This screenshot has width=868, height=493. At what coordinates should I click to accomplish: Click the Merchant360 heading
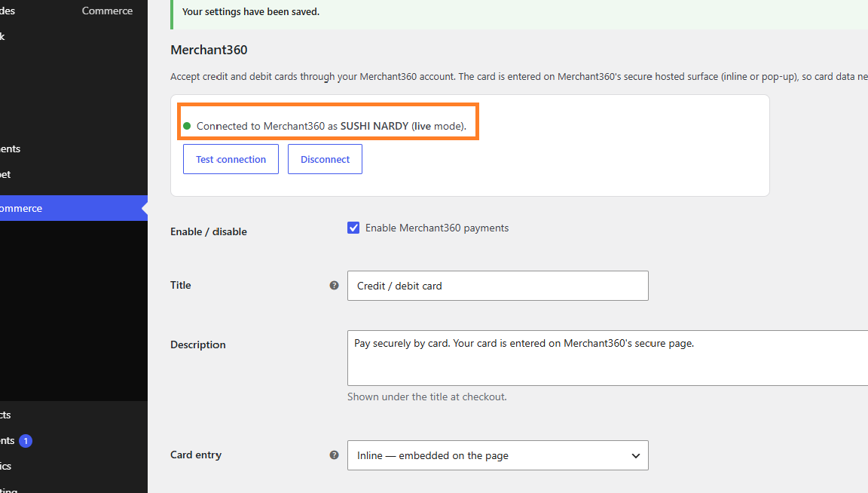coord(209,50)
